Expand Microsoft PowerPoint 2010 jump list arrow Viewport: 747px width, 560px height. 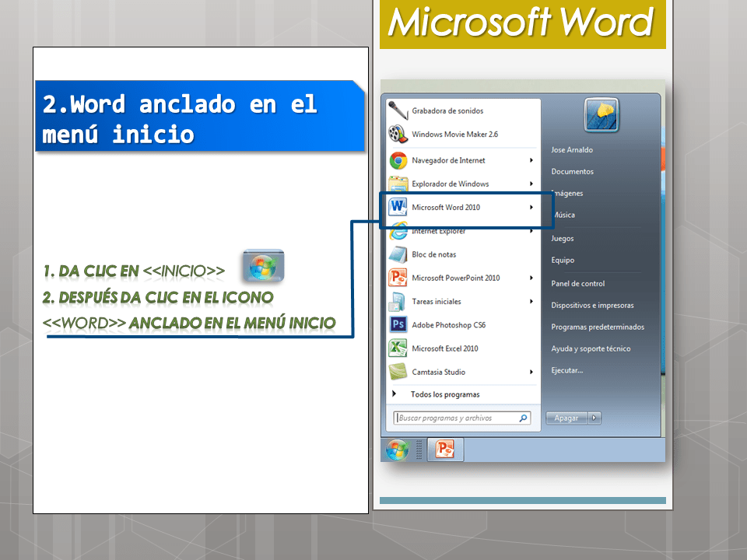tap(531, 278)
